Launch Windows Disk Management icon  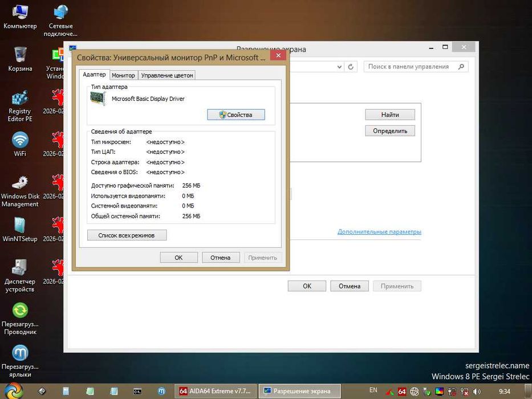(20, 191)
